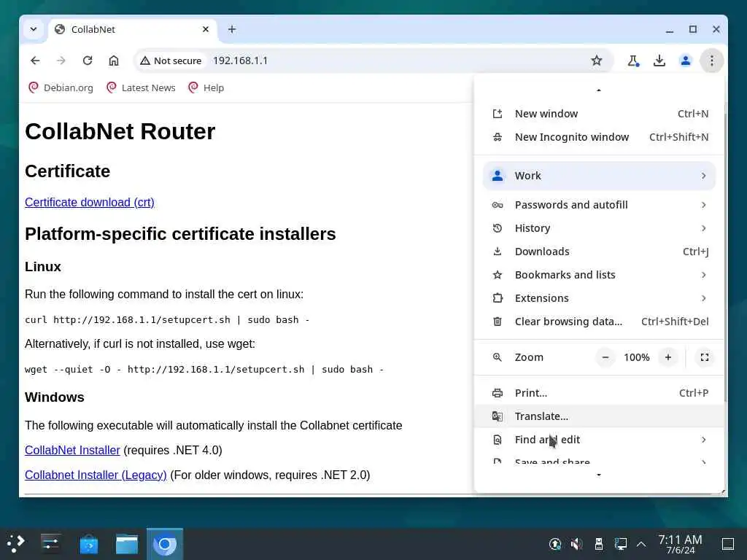Open System Settings from the taskbar
This screenshot has width=747, height=560.
(x=50, y=543)
